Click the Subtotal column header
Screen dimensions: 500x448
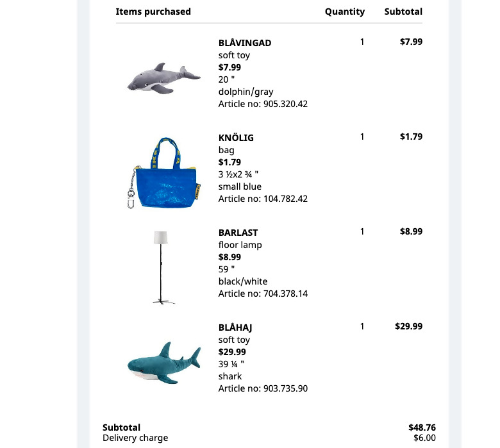403,12
